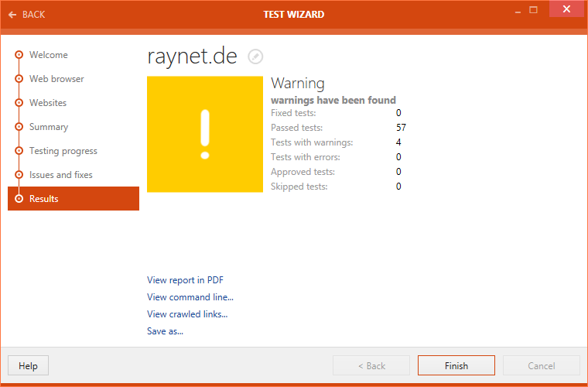Go to the Welcome step
This screenshot has height=387, width=588.
[x=49, y=55]
